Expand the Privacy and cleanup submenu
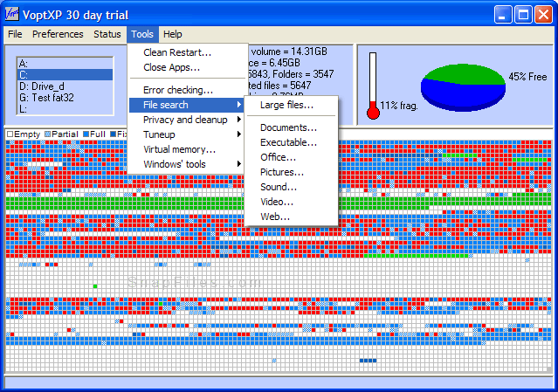Viewport: 558px width, 392px height. coord(186,120)
